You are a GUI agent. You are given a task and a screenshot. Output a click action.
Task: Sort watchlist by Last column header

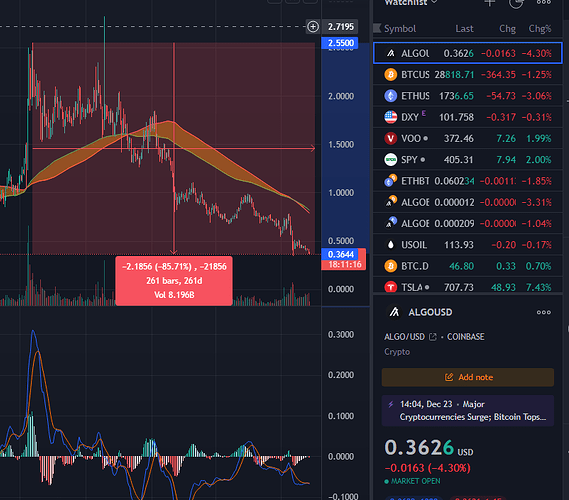464,29
